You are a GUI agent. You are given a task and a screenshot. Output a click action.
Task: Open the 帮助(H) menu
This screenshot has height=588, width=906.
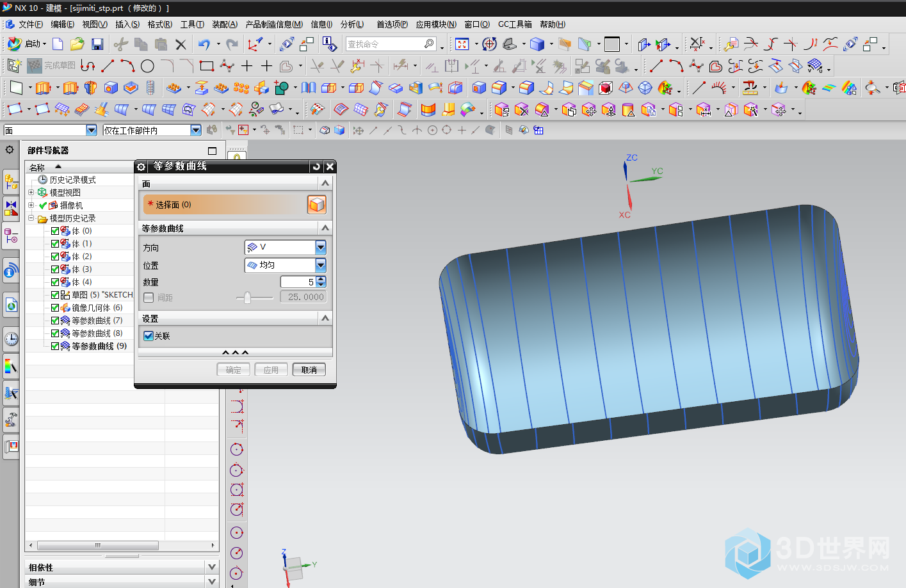(x=553, y=24)
